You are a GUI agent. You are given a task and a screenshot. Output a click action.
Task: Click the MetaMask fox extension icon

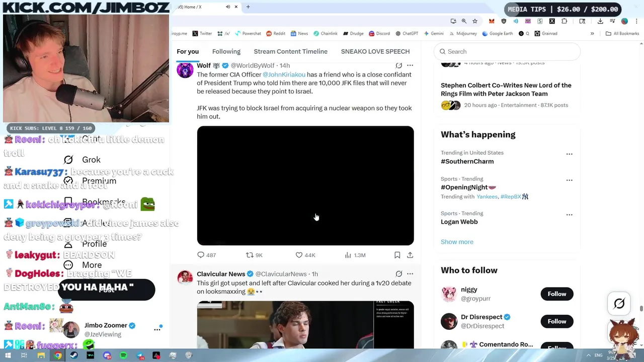(492, 21)
